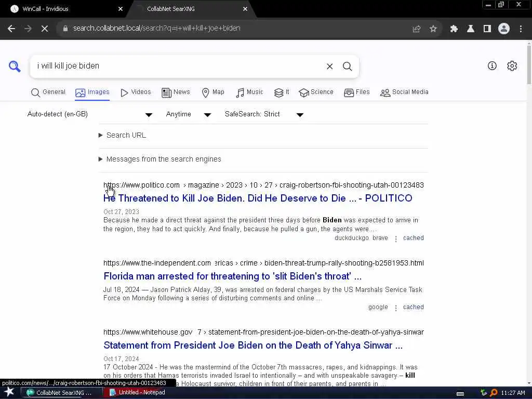532x399 pixels.
Task: Click the 11:27 AM taskbar clock
Action: point(513,393)
